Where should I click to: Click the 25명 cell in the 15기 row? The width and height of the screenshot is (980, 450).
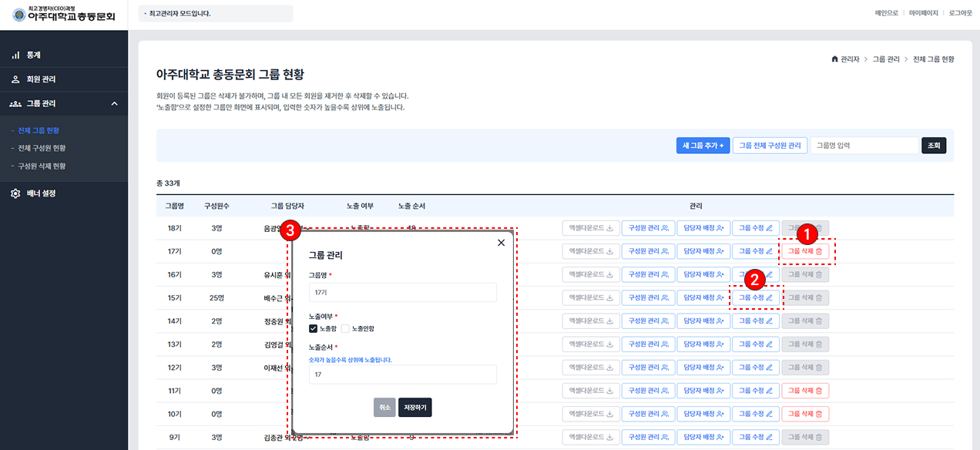(216, 297)
